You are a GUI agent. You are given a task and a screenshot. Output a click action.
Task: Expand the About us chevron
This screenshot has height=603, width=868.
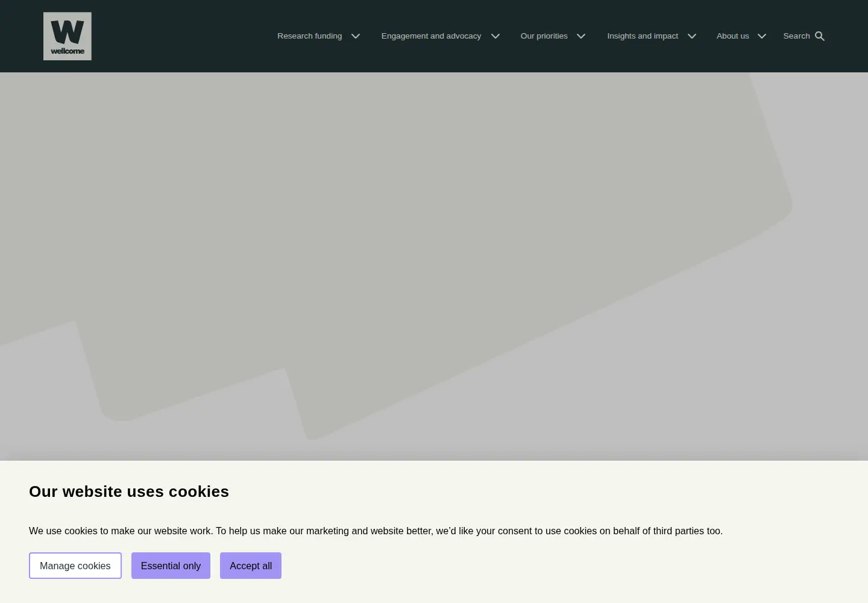pyautogui.click(x=762, y=36)
